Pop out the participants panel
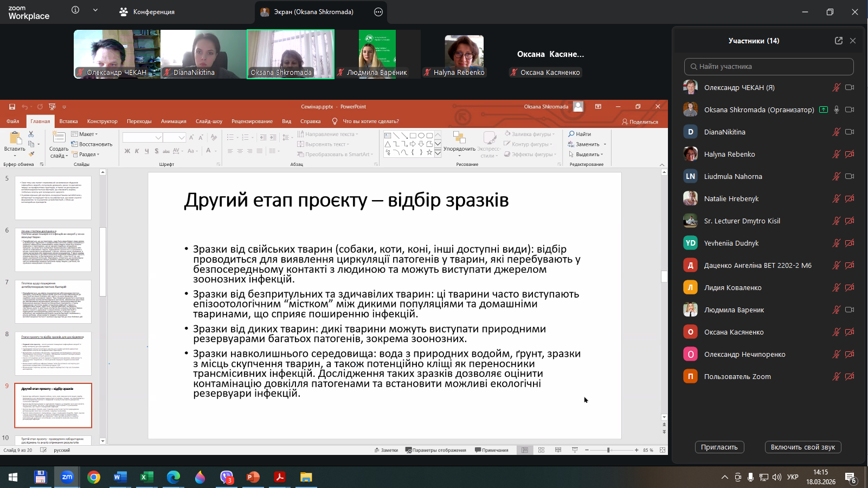The height and width of the screenshot is (488, 868). 839,41
